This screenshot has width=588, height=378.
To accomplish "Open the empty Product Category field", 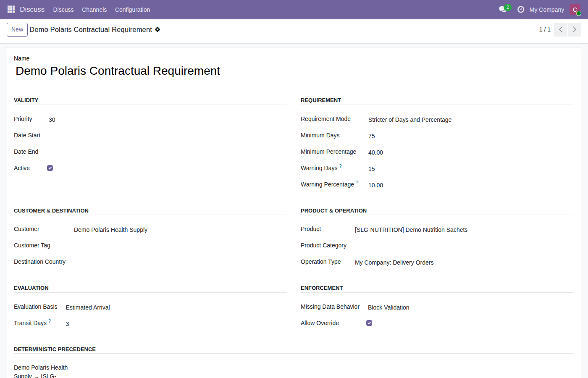I will tap(464, 246).
